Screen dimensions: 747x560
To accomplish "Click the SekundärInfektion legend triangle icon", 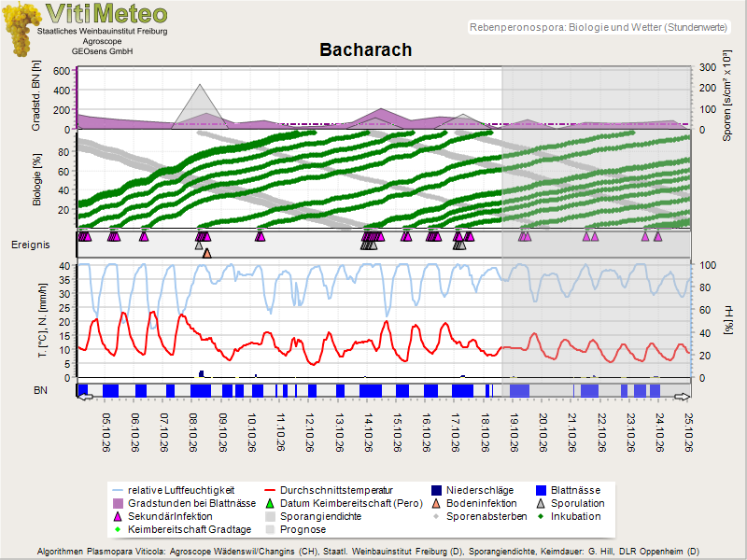I will (x=118, y=516).
